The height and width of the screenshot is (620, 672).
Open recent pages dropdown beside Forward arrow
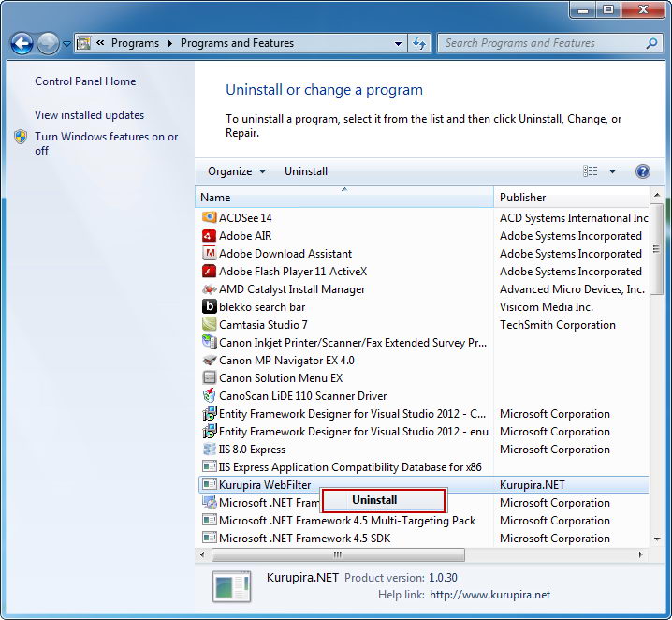(x=66, y=44)
